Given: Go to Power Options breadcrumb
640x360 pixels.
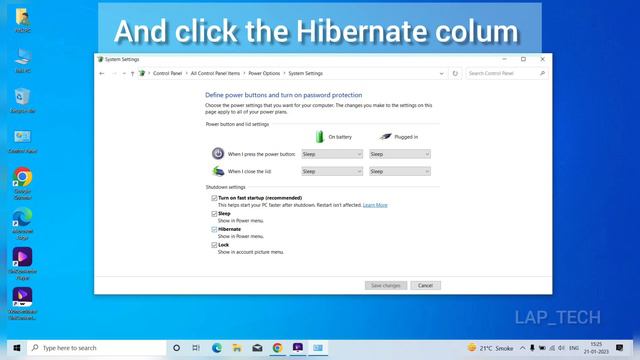Looking at the screenshot, I should click(x=264, y=73).
